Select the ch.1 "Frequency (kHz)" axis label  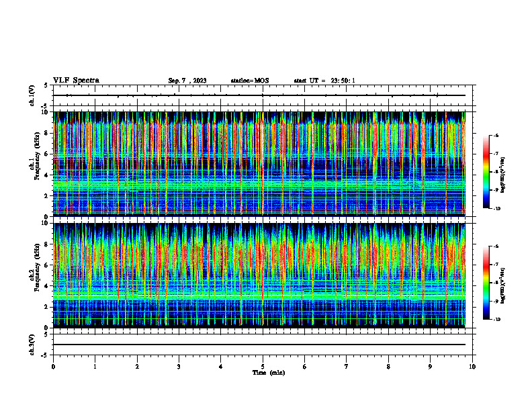pos(37,156)
